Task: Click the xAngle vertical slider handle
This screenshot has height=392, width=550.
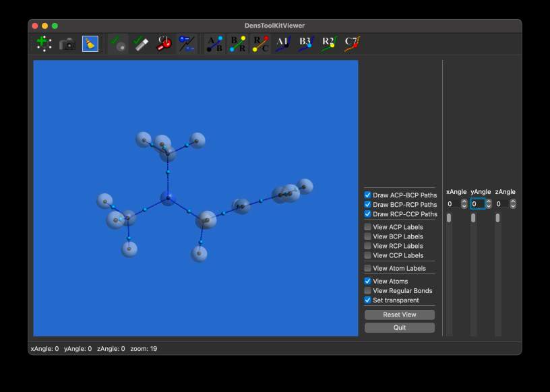Action: 449,218
